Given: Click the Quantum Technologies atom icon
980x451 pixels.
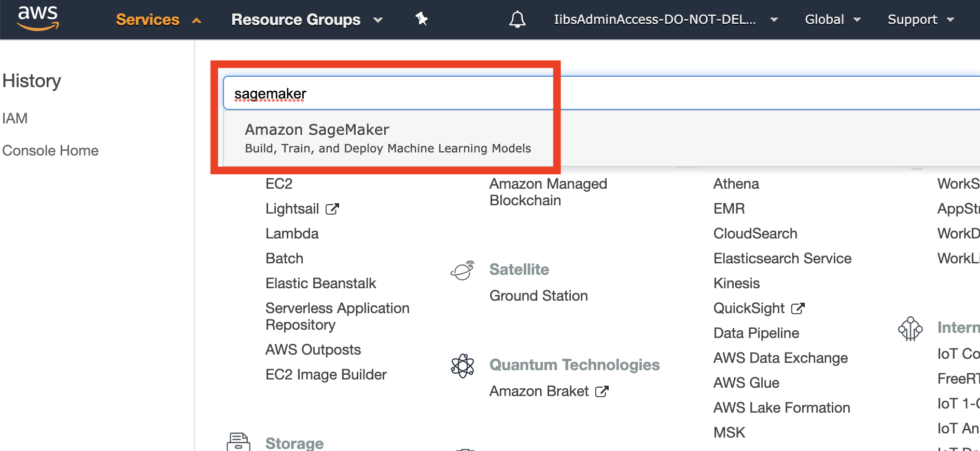Looking at the screenshot, I should pos(463,366).
